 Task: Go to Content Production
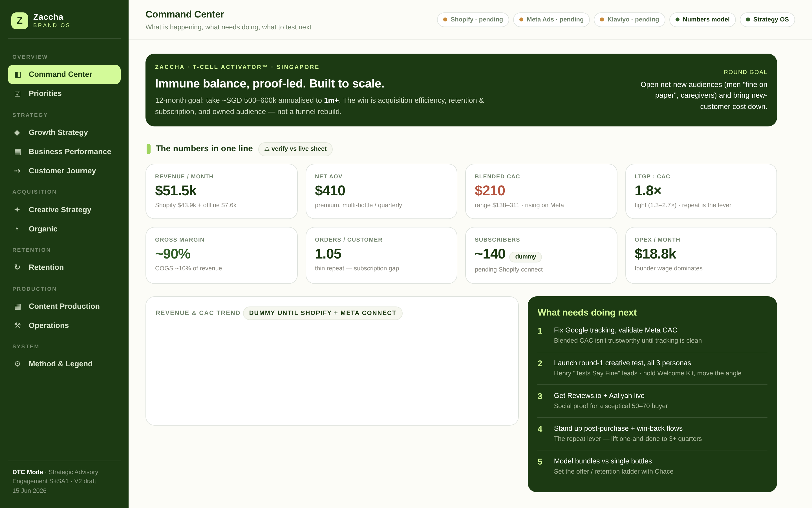tap(64, 306)
